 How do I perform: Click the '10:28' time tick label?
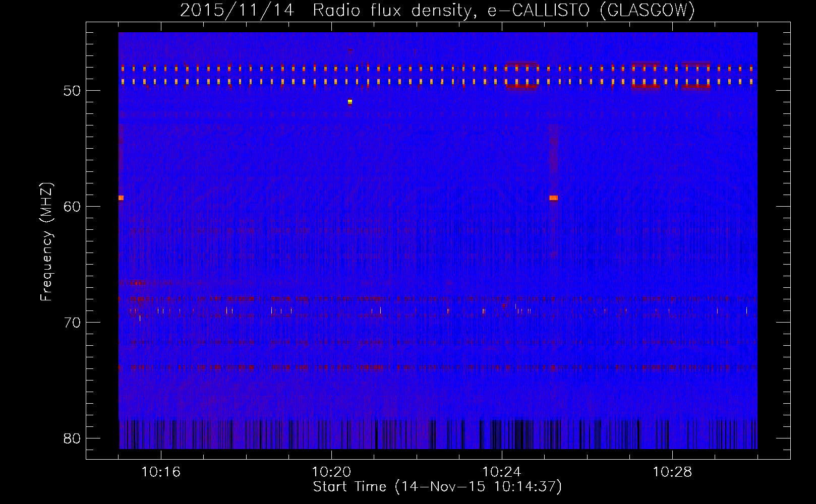point(672,472)
